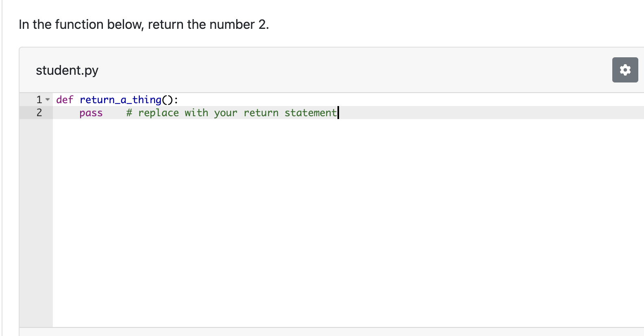The width and height of the screenshot is (644, 336).
Task: Click the pass keyword on line 2
Action: pos(91,113)
